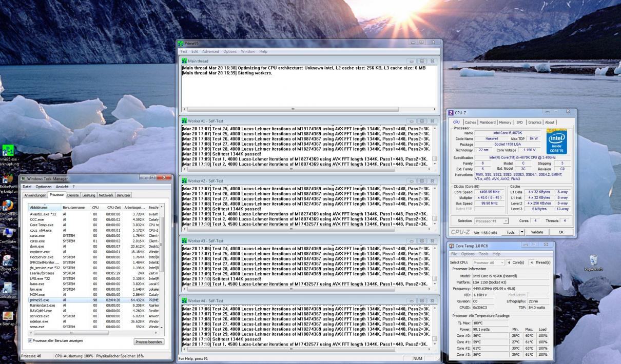Switch to the Anwendungen tab in Task-Manager

click(x=35, y=195)
